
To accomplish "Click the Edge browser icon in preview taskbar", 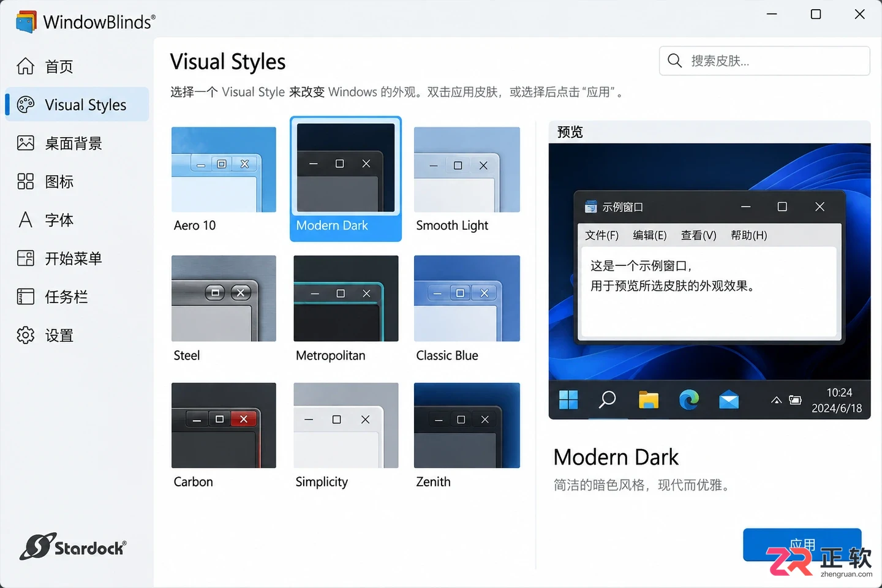I will click(x=689, y=400).
